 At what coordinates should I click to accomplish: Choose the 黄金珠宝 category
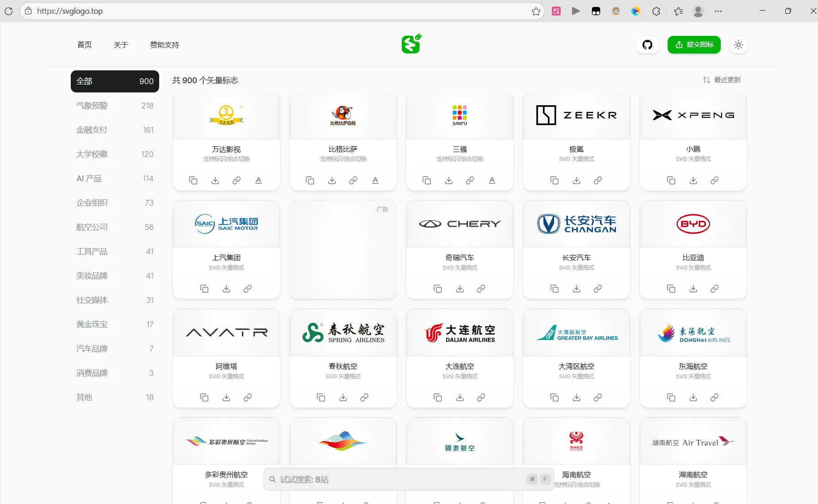point(115,325)
